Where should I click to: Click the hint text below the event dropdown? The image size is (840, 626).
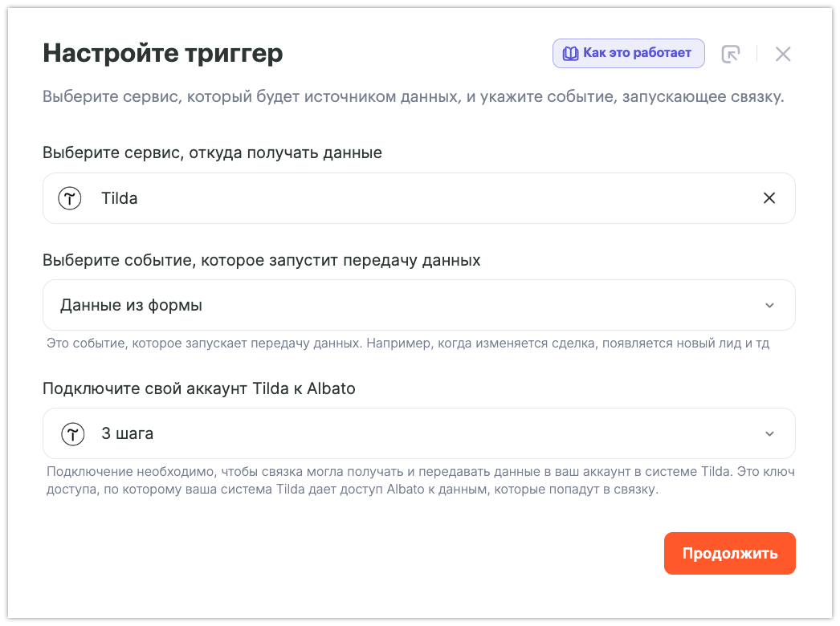point(408,344)
